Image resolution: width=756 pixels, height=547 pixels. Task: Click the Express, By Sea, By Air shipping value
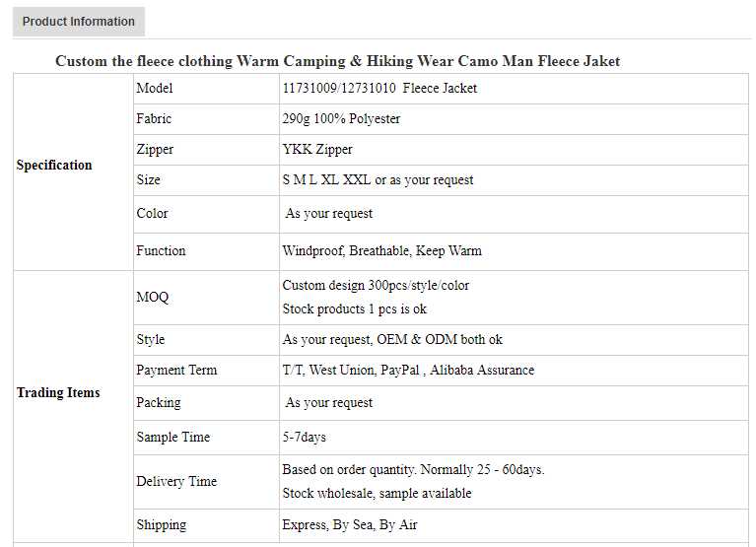pos(349,525)
